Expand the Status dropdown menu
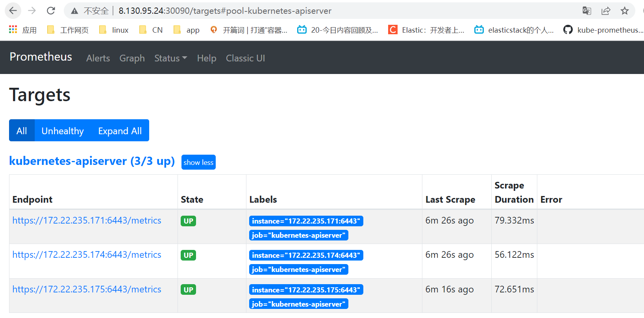Viewport: 644px width, 318px height. 171,58
